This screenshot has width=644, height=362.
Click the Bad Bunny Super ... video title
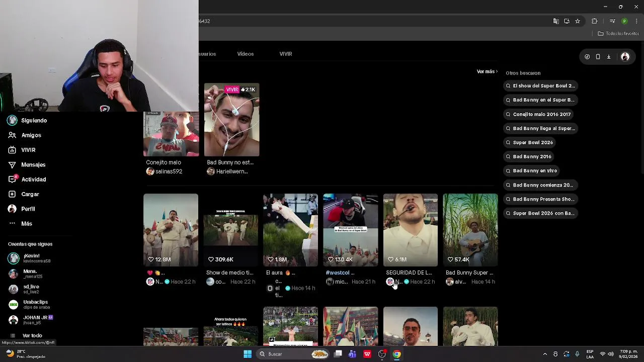(469, 273)
